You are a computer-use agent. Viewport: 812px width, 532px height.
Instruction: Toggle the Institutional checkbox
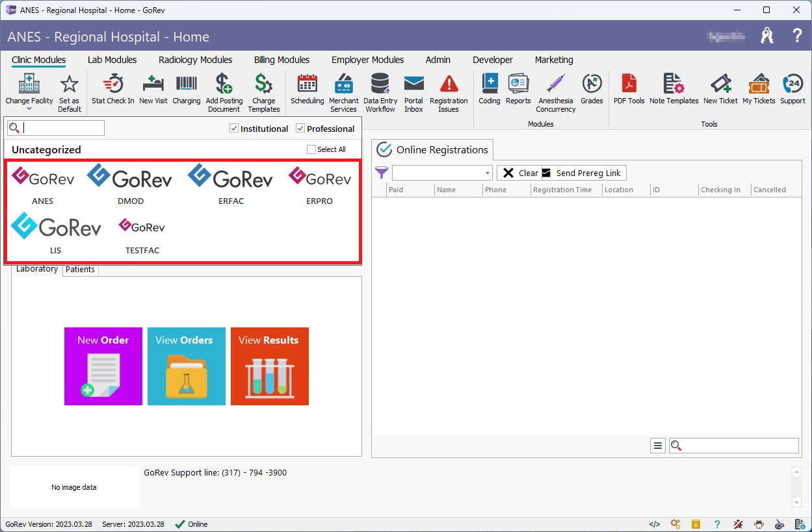point(234,129)
